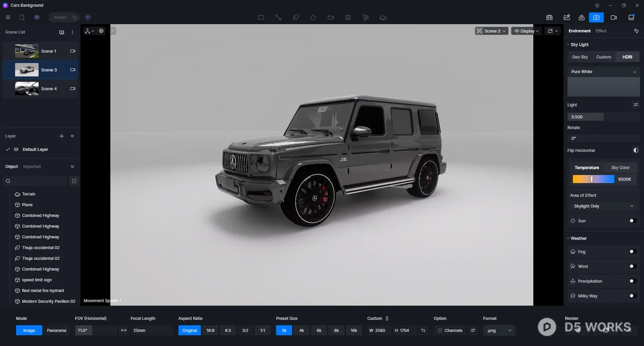Open the geo location map icon
The height and width of the screenshot is (346, 644).
(582, 18)
